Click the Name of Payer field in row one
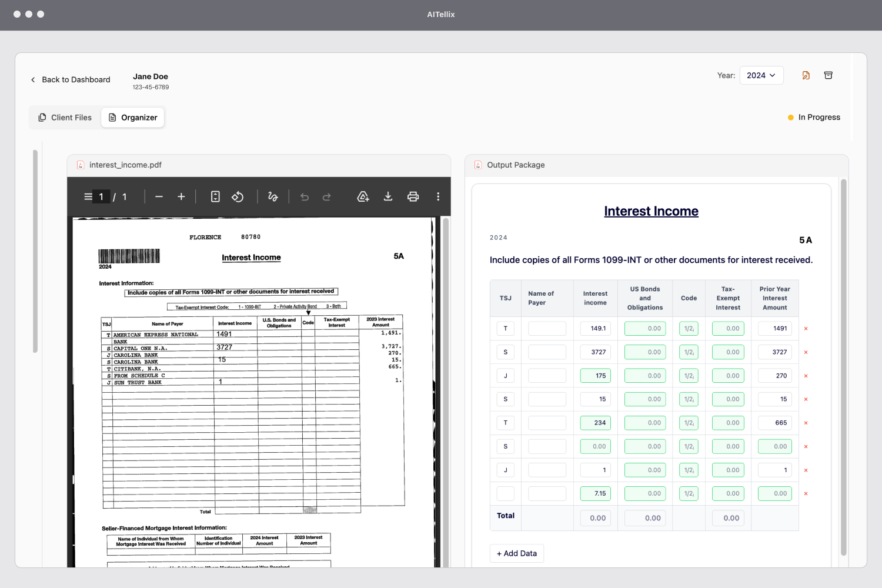Viewport: 882px width, 588px height. (x=547, y=328)
